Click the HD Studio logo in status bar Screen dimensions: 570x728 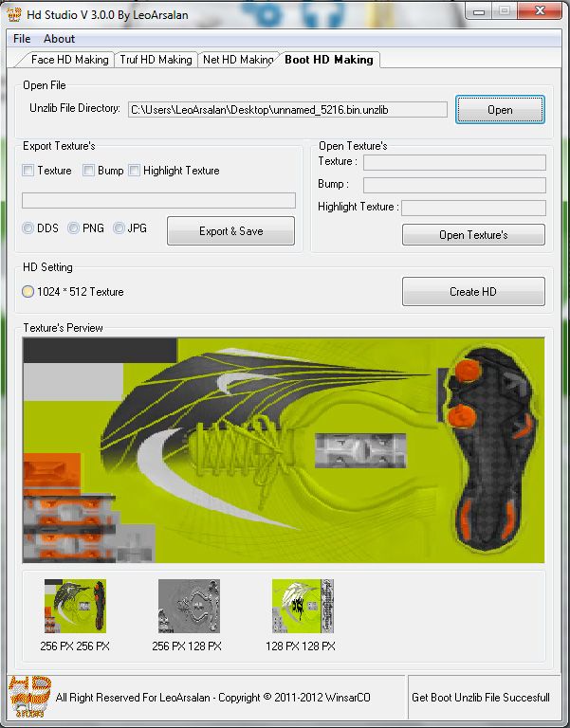(28, 700)
